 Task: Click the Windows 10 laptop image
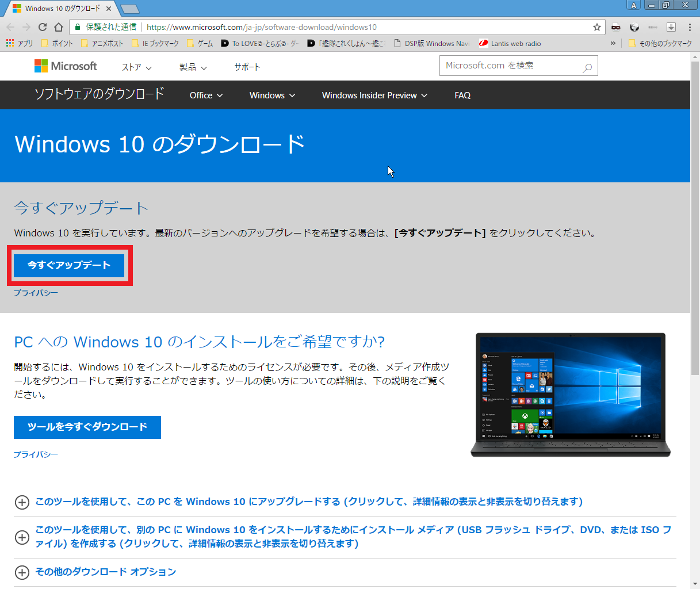point(571,395)
